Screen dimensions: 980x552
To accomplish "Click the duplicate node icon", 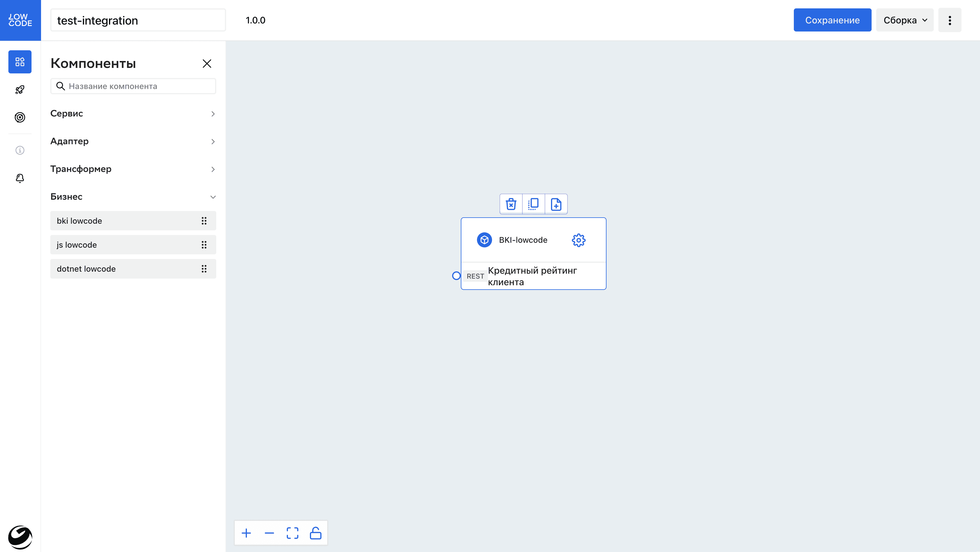I will [533, 204].
